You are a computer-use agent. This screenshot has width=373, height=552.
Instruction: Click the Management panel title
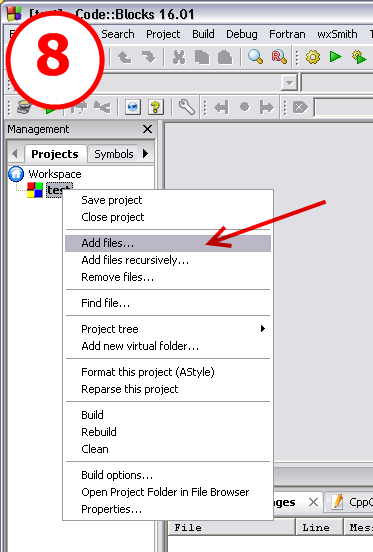coord(38,129)
